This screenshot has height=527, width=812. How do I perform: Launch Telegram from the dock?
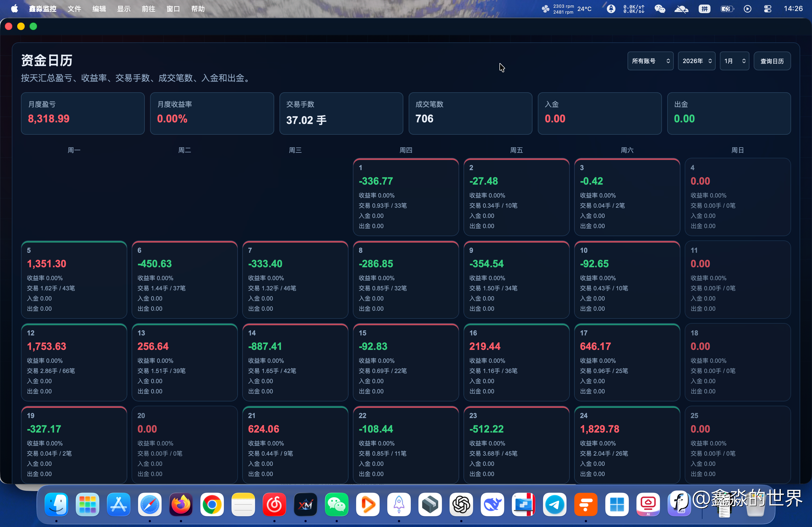pos(555,504)
